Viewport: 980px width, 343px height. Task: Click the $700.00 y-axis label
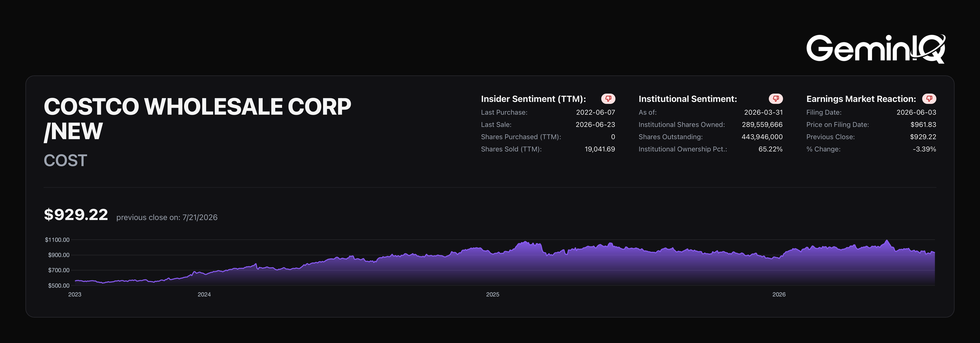pyautogui.click(x=59, y=270)
